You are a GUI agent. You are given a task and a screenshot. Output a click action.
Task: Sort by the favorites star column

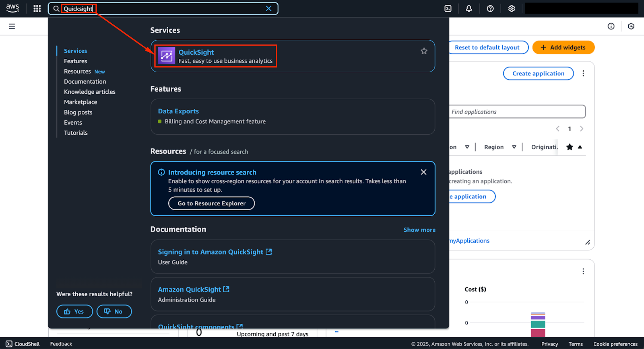570,147
